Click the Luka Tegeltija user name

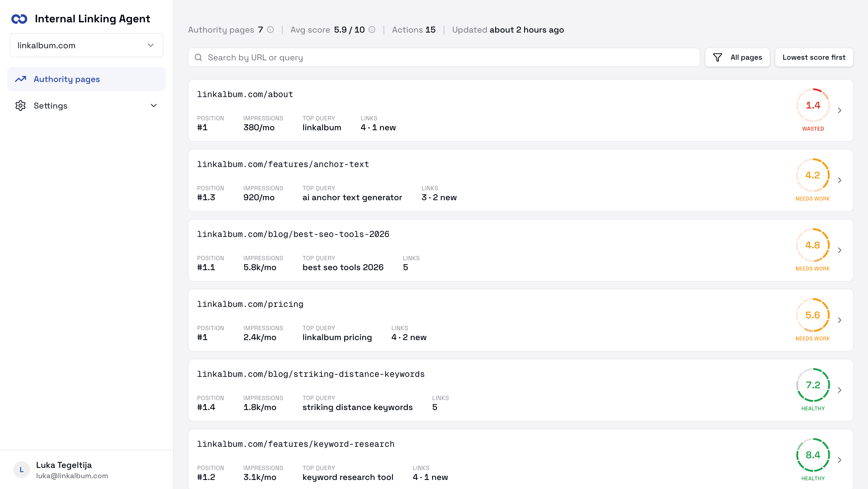64,465
